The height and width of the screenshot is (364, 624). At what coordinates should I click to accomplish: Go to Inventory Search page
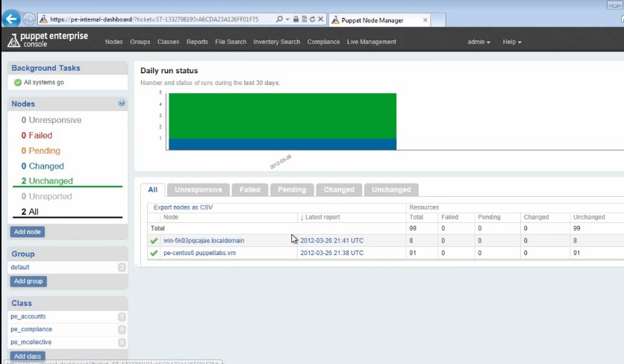pyautogui.click(x=277, y=42)
